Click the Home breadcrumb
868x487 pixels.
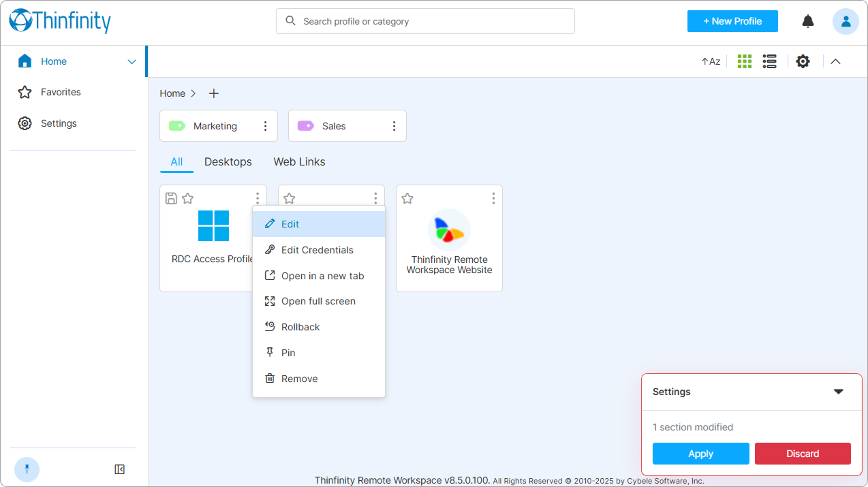172,93
